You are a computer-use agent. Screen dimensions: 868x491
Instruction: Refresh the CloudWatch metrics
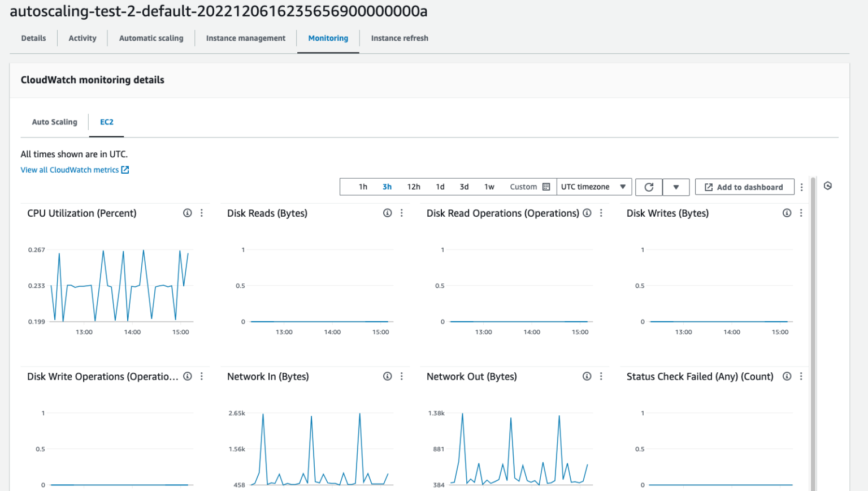[649, 187]
